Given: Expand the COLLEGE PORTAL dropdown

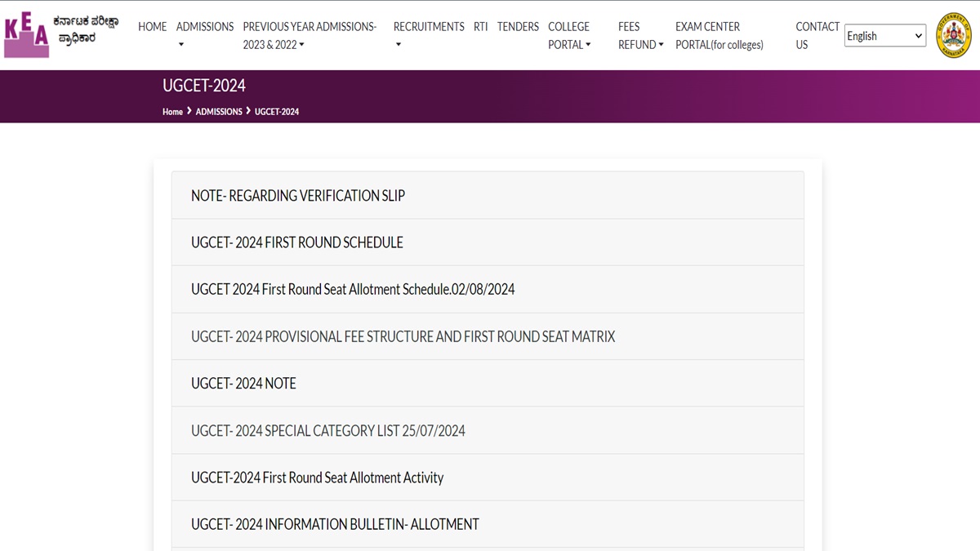Looking at the screenshot, I should pyautogui.click(x=569, y=35).
